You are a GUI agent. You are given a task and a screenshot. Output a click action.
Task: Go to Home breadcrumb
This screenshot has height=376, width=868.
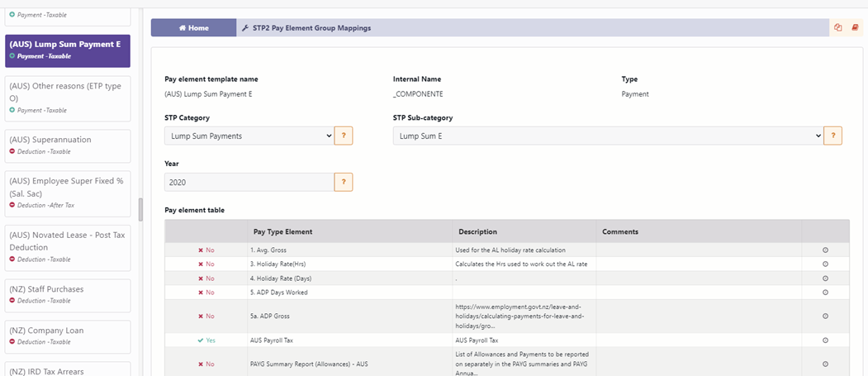click(x=194, y=28)
